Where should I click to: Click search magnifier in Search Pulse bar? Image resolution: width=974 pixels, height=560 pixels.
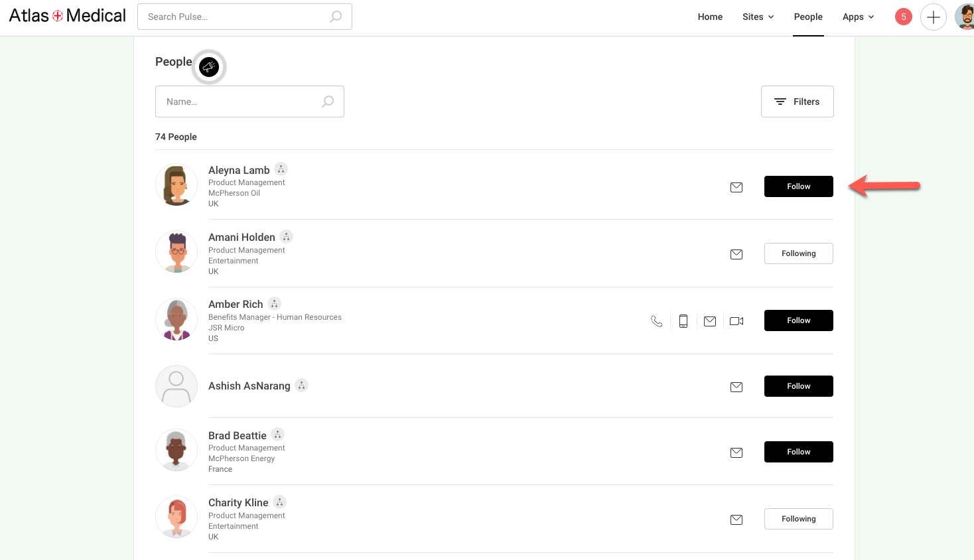point(336,17)
